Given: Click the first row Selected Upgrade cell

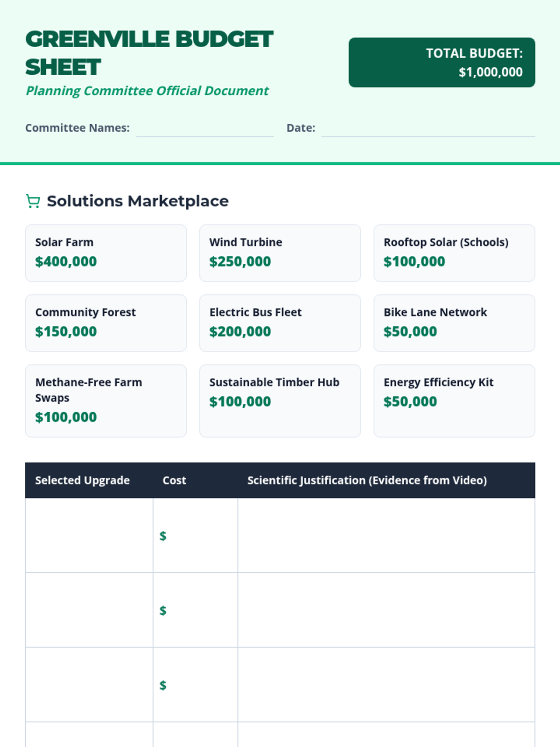Looking at the screenshot, I should coord(89,536).
